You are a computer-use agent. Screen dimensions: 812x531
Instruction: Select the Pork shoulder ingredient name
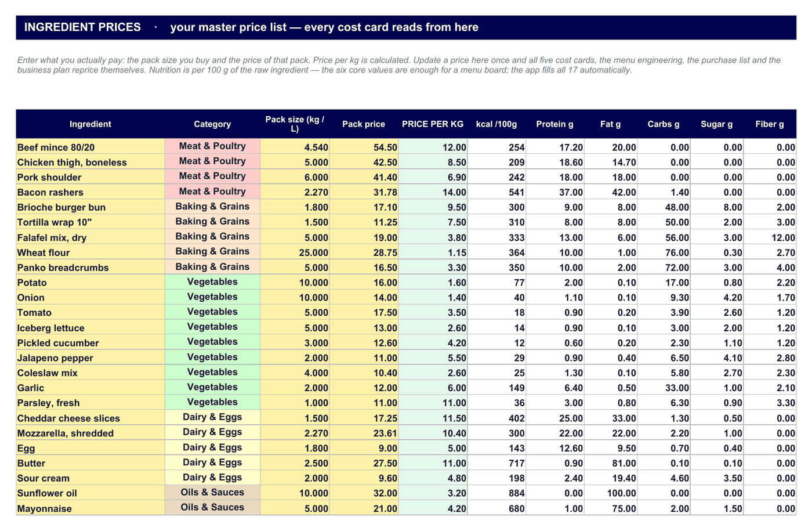tap(90, 178)
